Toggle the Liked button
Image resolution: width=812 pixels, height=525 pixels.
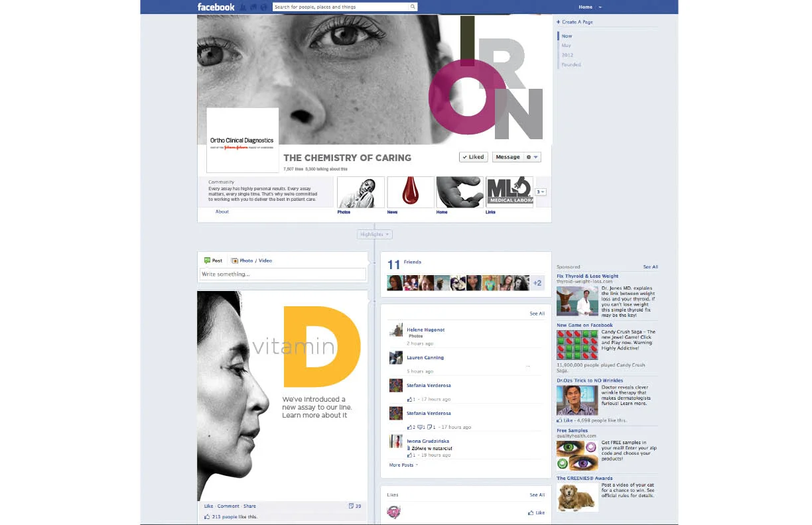point(474,157)
